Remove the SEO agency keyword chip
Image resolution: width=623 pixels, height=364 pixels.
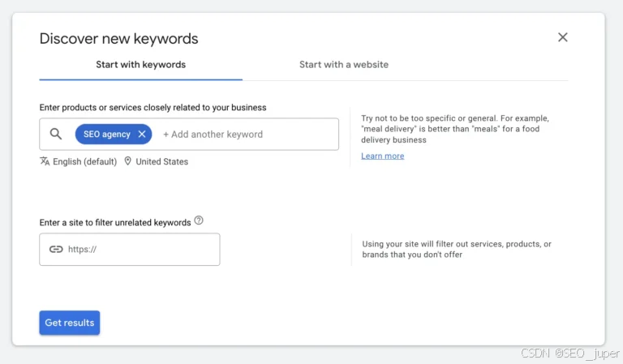(x=142, y=134)
